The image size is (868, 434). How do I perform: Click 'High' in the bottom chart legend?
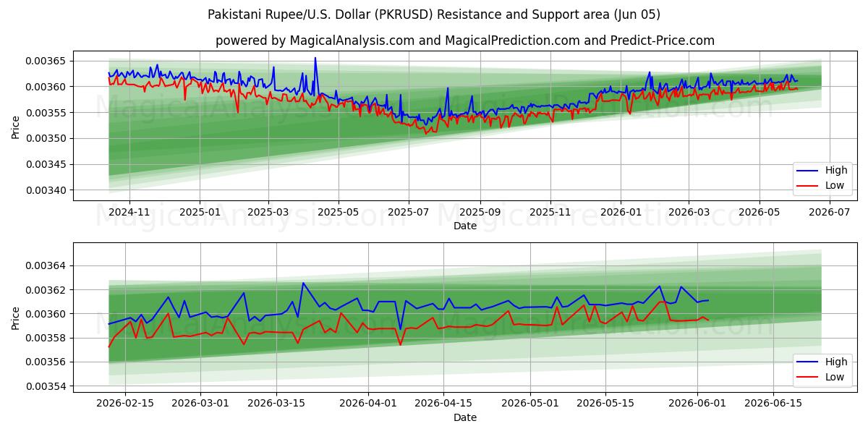(x=836, y=362)
